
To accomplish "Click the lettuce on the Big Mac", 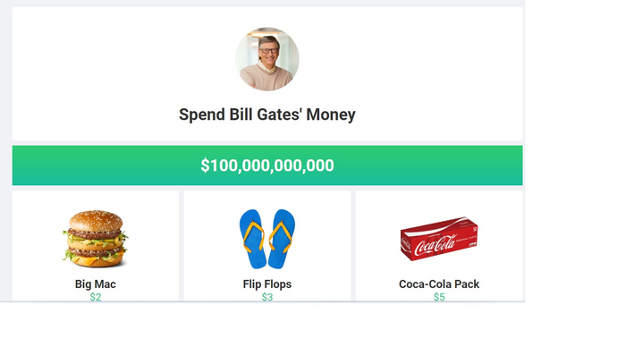I will coord(72,253).
